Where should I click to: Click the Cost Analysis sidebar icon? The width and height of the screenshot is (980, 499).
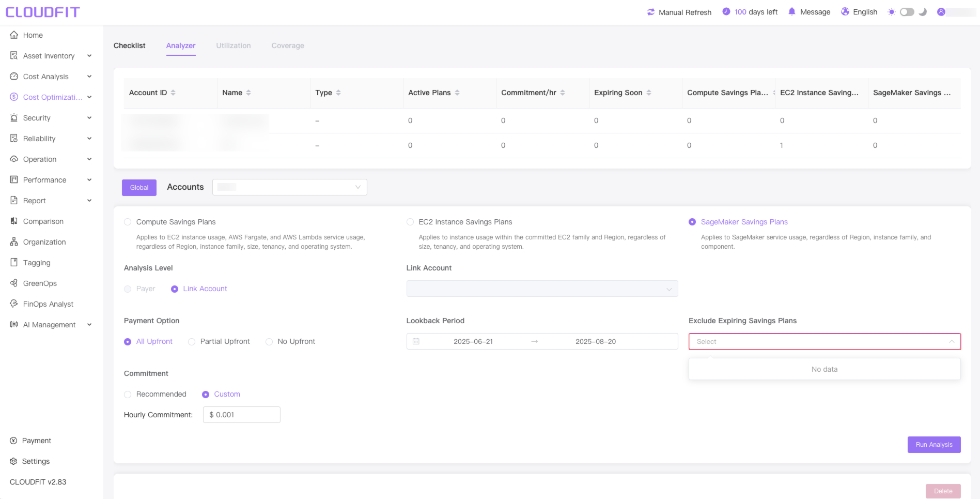pos(14,77)
